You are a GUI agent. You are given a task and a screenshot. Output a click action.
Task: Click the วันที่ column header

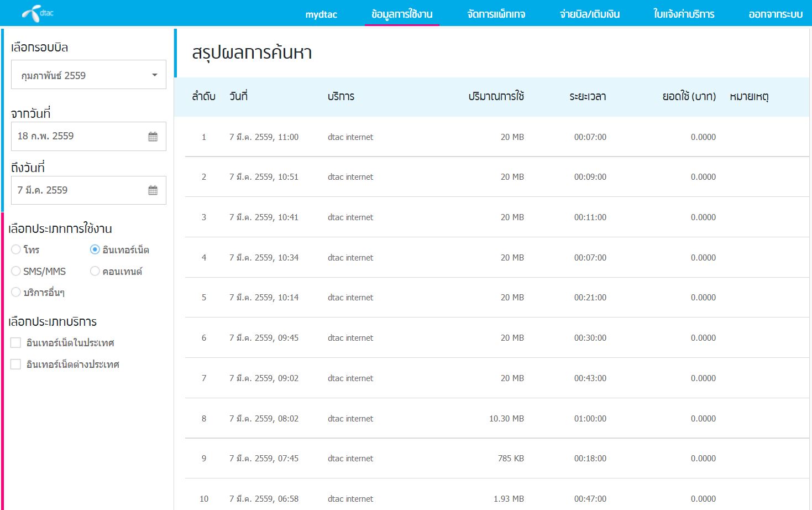click(x=238, y=96)
